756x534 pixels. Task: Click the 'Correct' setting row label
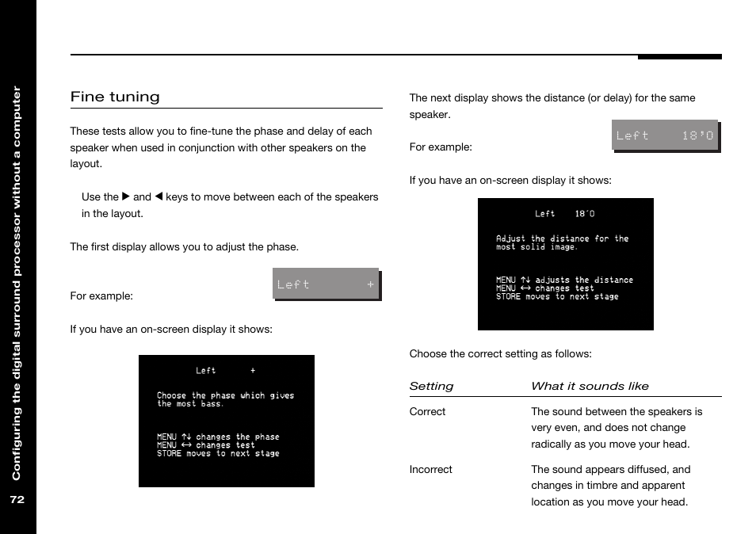pos(427,411)
